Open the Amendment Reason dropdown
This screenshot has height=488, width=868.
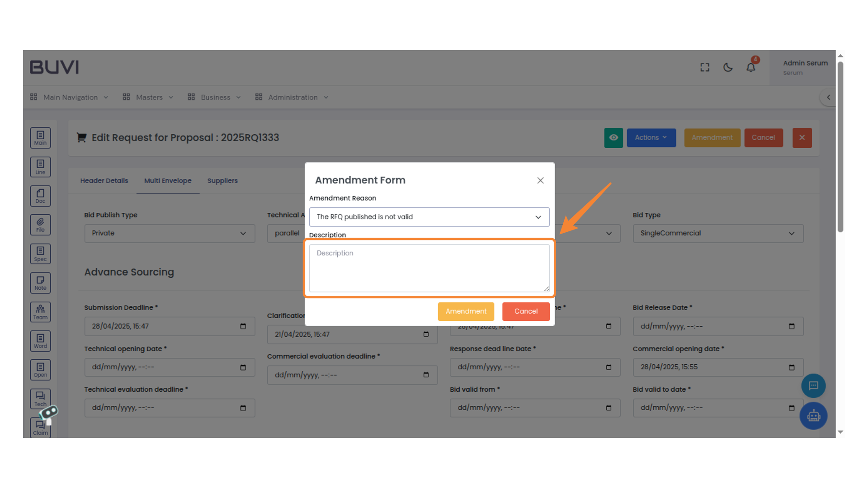coord(429,217)
